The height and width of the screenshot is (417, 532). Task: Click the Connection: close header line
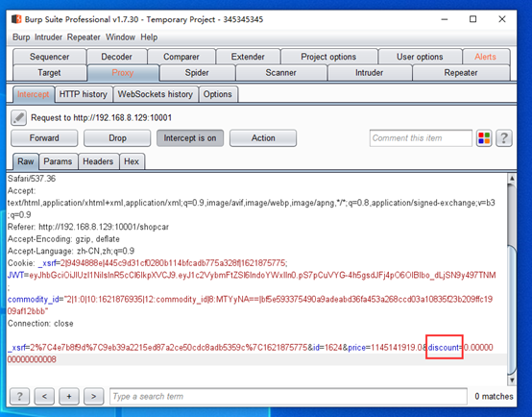(x=40, y=323)
